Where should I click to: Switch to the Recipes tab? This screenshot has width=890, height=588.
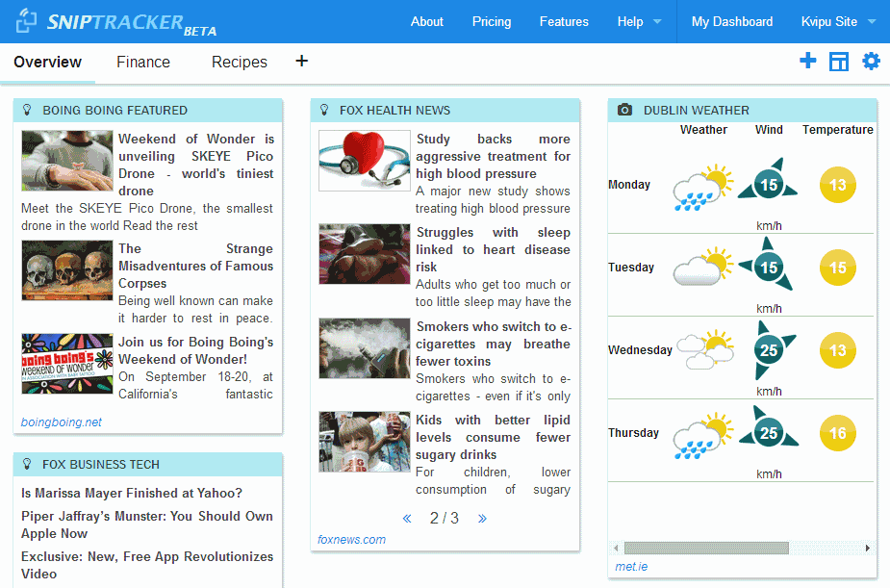tap(240, 62)
